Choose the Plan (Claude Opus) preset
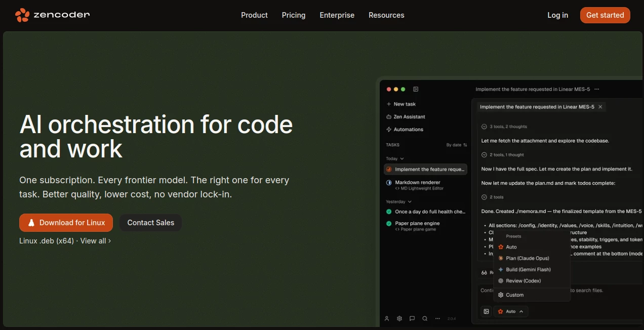The image size is (644, 330). pyautogui.click(x=532, y=258)
